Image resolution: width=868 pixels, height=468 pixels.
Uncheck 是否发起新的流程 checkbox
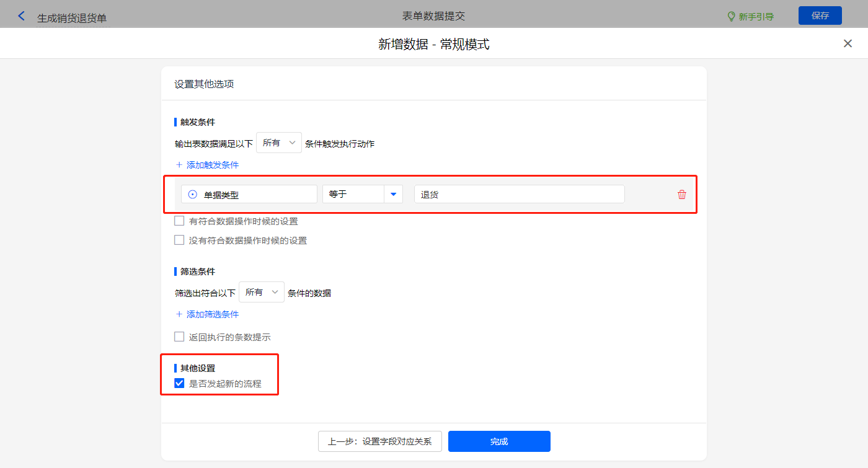(x=179, y=383)
